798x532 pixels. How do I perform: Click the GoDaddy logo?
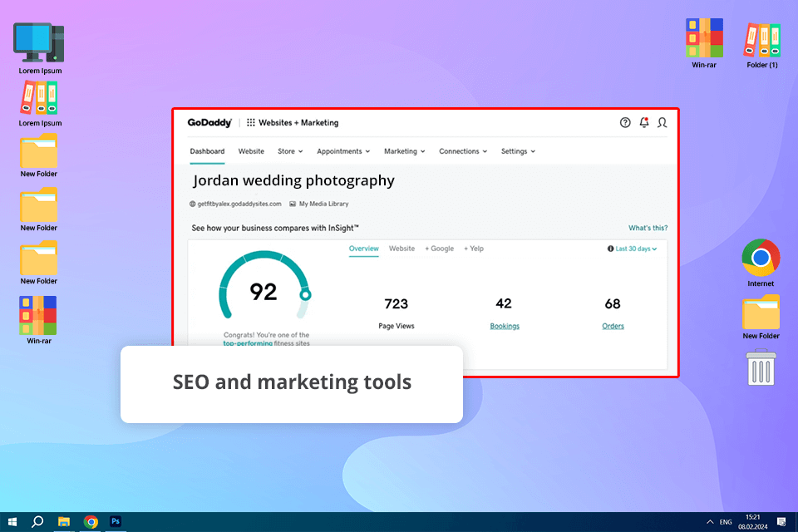pyautogui.click(x=209, y=123)
